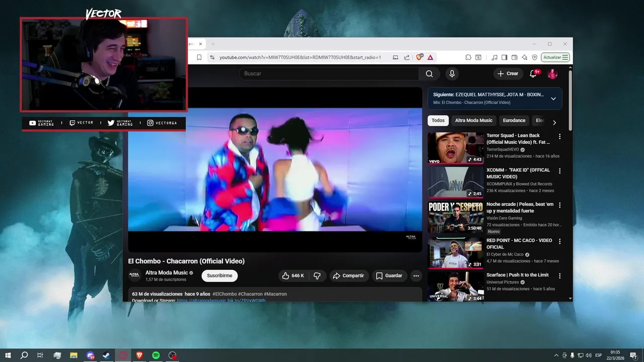Open more actions ellipsis below video
644x362 pixels.
416,276
